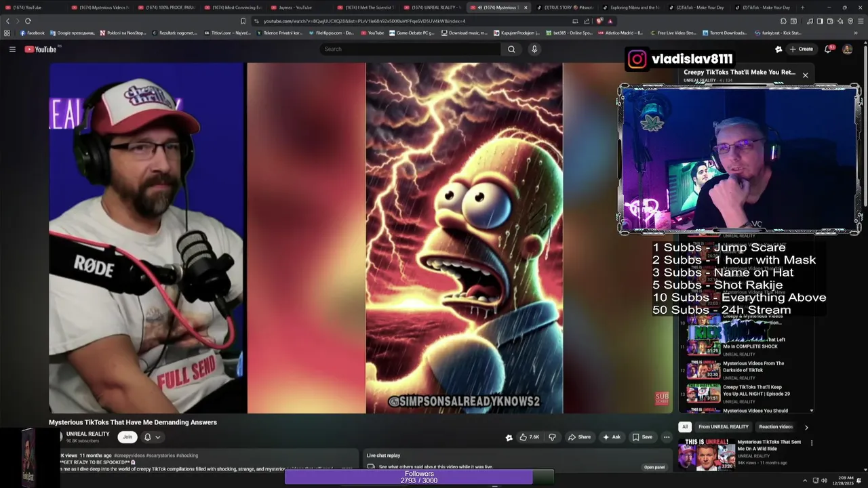The image size is (868, 488).
Task: Switch to the Jaymez - YouTube tab
Action: point(296,7)
